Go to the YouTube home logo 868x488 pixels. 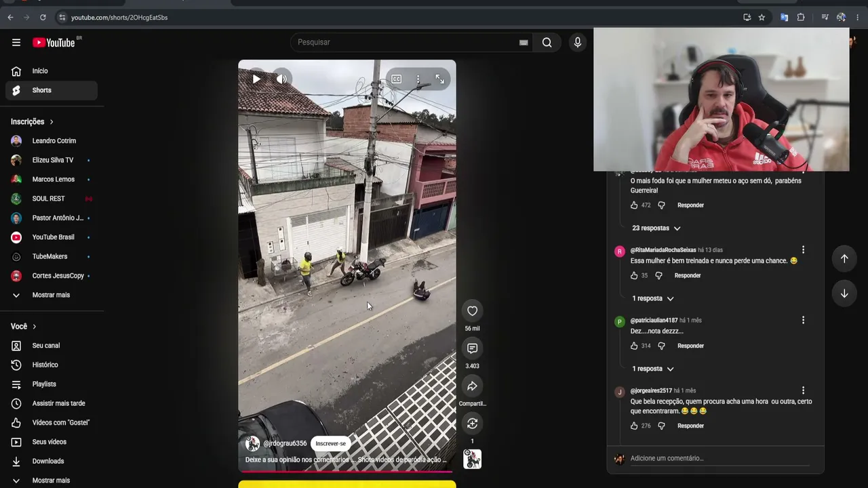point(54,43)
